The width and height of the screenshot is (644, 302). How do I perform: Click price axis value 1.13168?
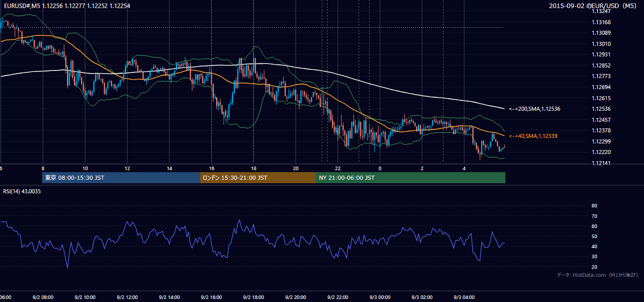[x=601, y=22]
